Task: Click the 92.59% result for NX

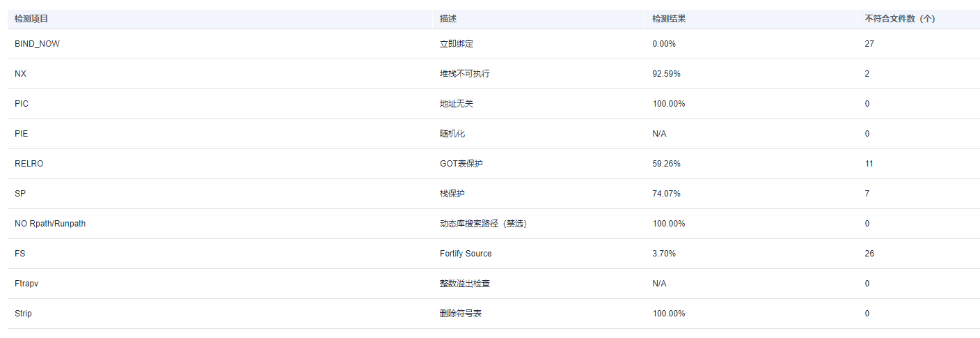Action: tap(666, 74)
